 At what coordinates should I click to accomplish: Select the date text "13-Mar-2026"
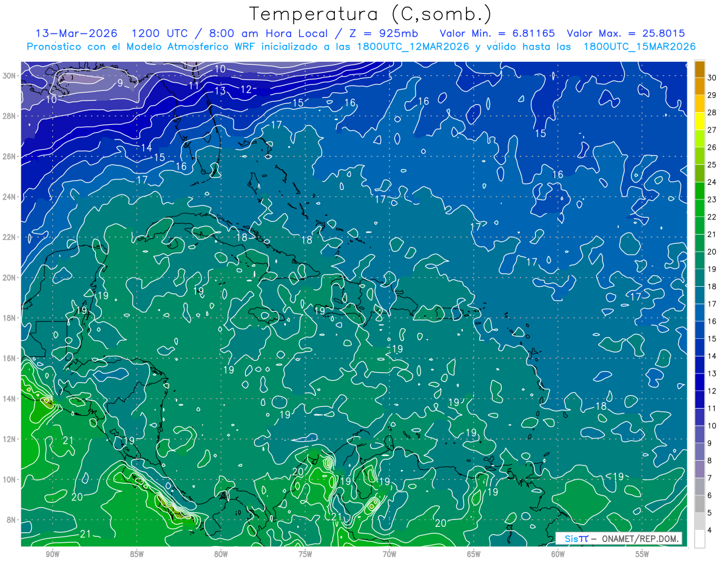(x=78, y=33)
